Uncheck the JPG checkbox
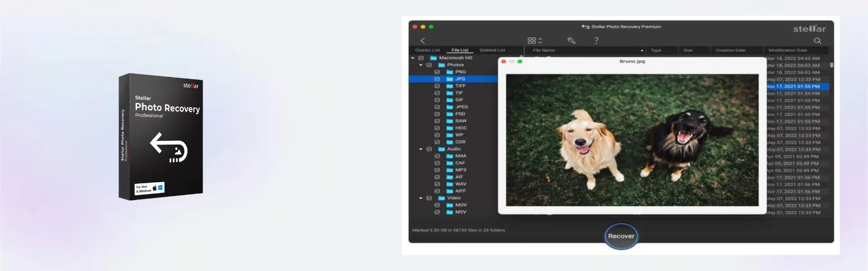868x271 pixels. click(437, 79)
